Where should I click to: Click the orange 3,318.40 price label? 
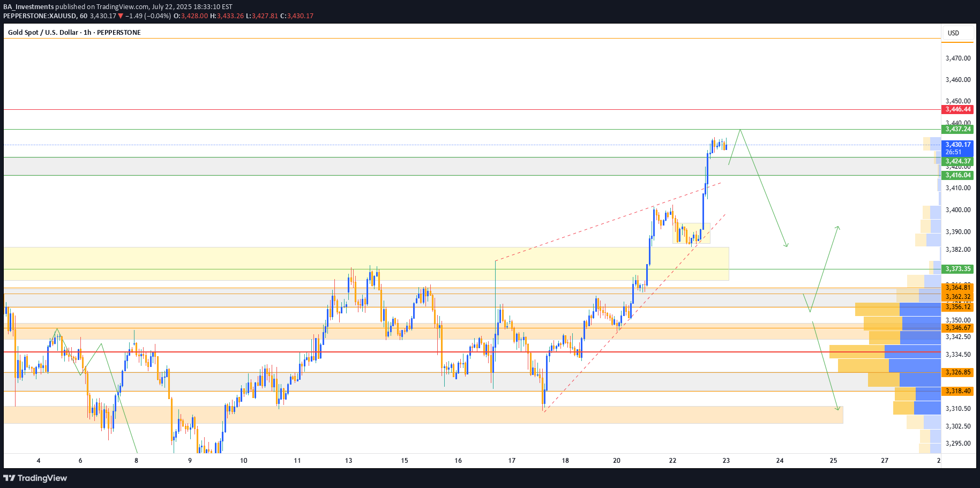pos(957,391)
